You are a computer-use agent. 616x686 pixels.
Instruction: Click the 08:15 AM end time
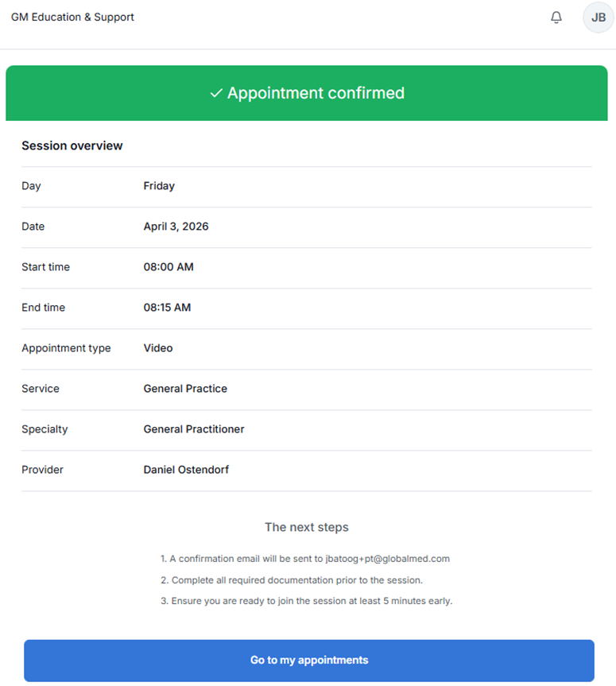(167, 308)
